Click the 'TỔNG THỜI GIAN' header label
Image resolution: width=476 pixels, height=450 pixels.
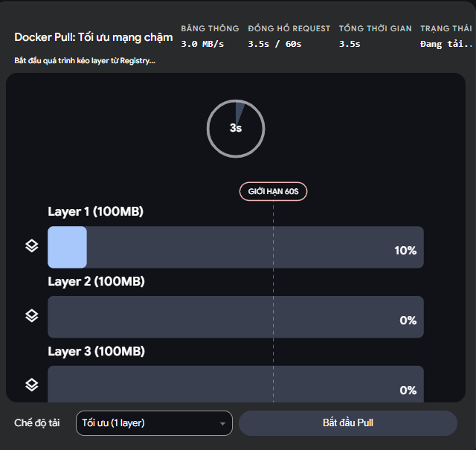click(x=375, y=28)
